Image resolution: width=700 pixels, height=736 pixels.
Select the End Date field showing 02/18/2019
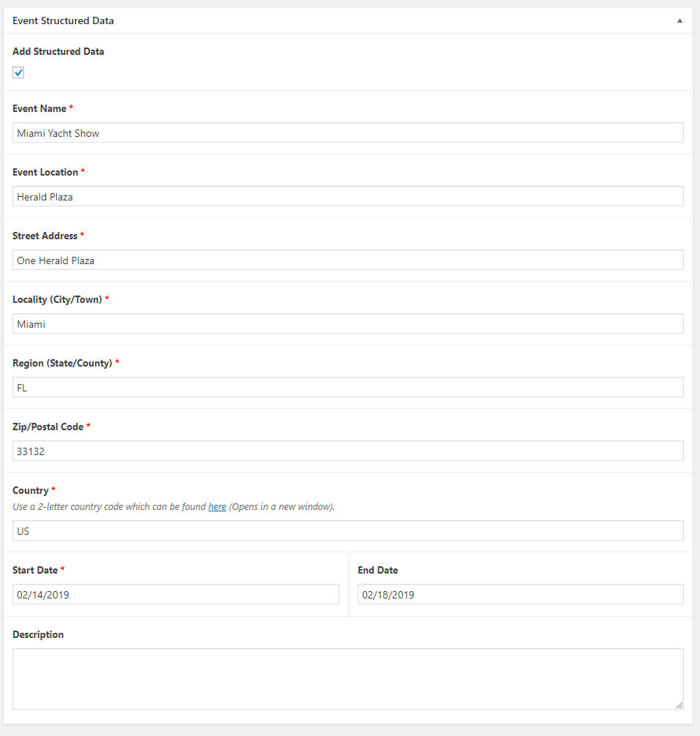pyautogui.click(x=520, y=594)
